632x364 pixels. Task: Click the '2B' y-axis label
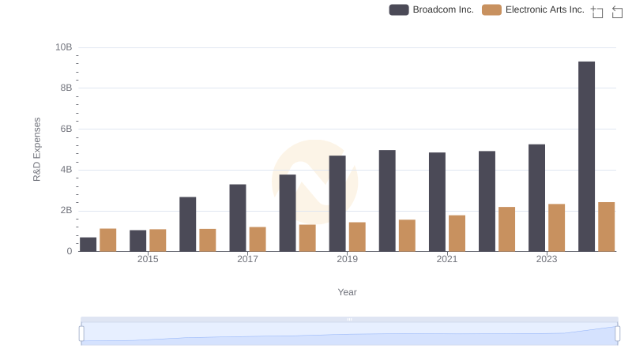point(66,210)
